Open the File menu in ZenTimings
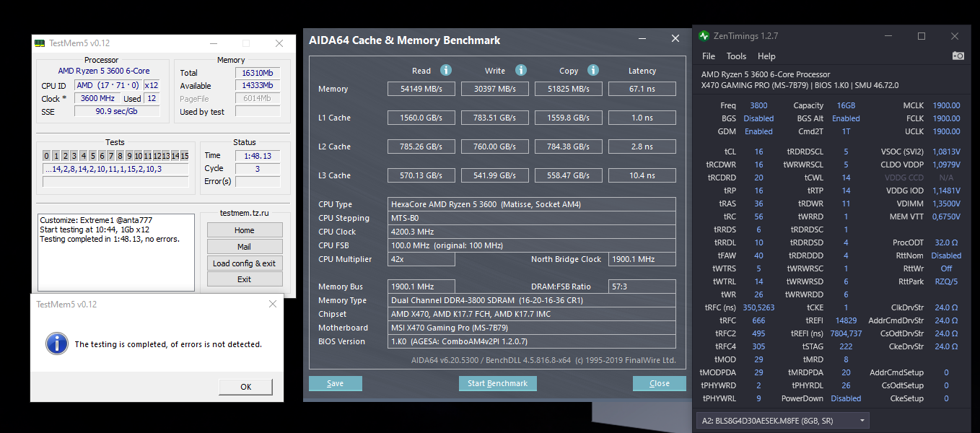Viewport: 980px width, 433px height. [x=709, y=56]
